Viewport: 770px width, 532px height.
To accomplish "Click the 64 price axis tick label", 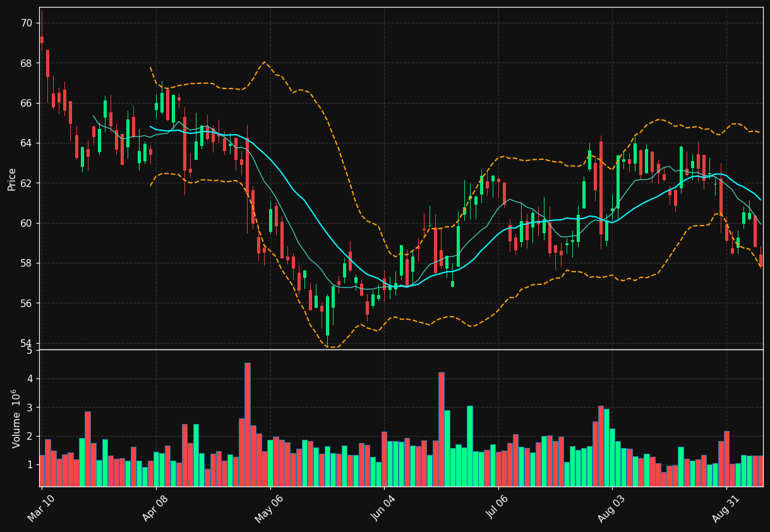I will coord(27,143).
